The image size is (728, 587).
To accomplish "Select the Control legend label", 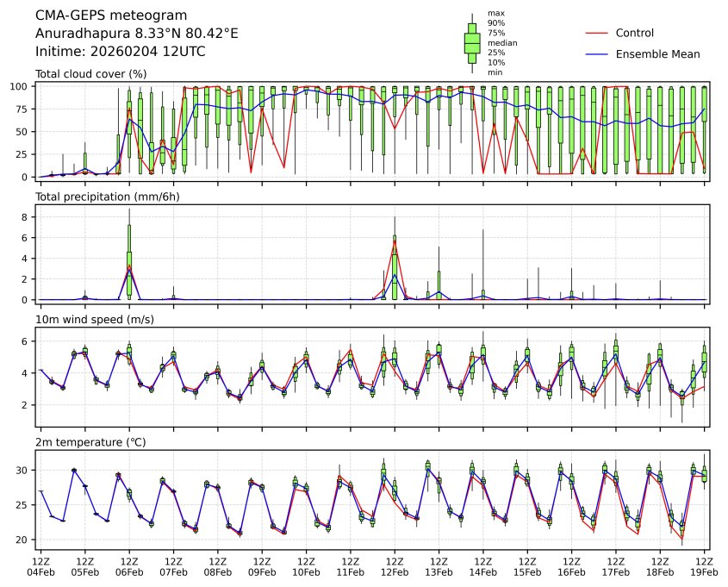I will [x=635, y=34].
